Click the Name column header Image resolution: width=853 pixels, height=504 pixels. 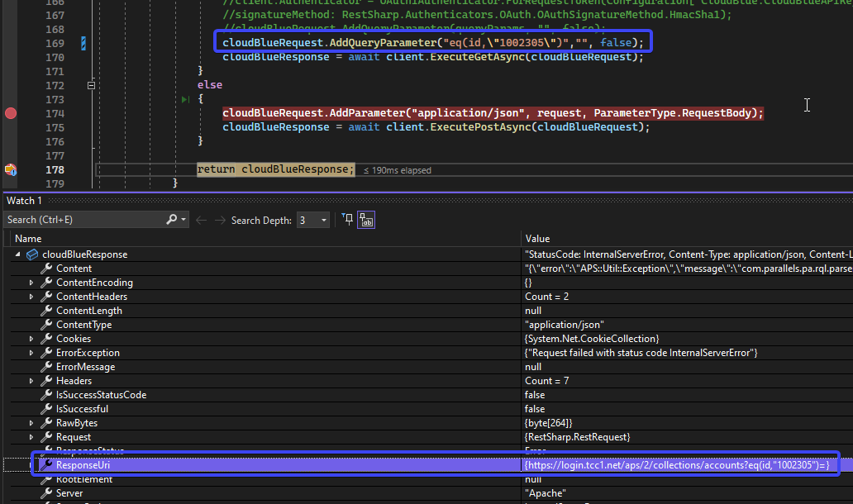(27, 237)
